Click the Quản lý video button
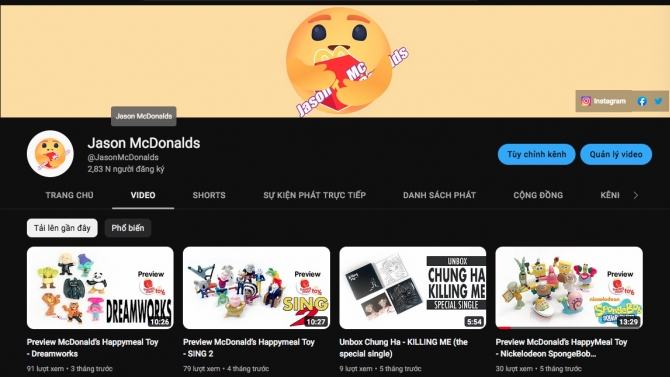The height and width of the screenshot is (377, 670). tap(616, 154)
